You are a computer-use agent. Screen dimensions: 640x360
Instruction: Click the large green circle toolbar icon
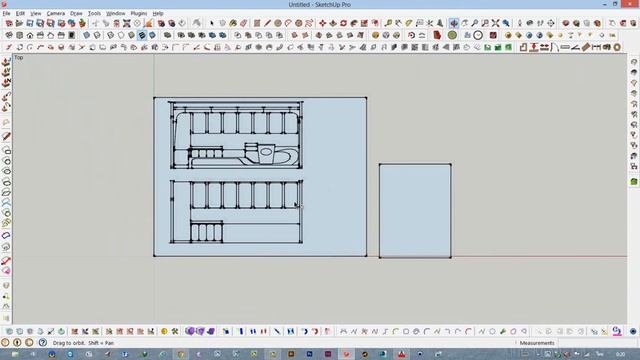452,36
